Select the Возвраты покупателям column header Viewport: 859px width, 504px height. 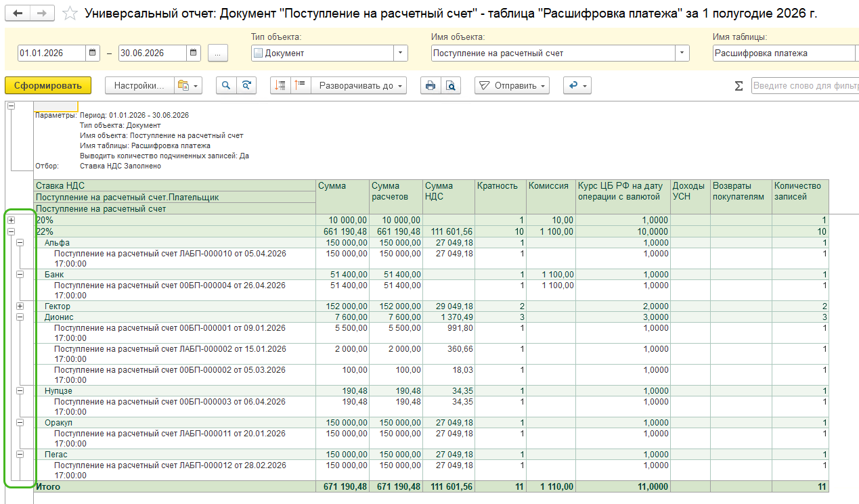click(741, 197)
